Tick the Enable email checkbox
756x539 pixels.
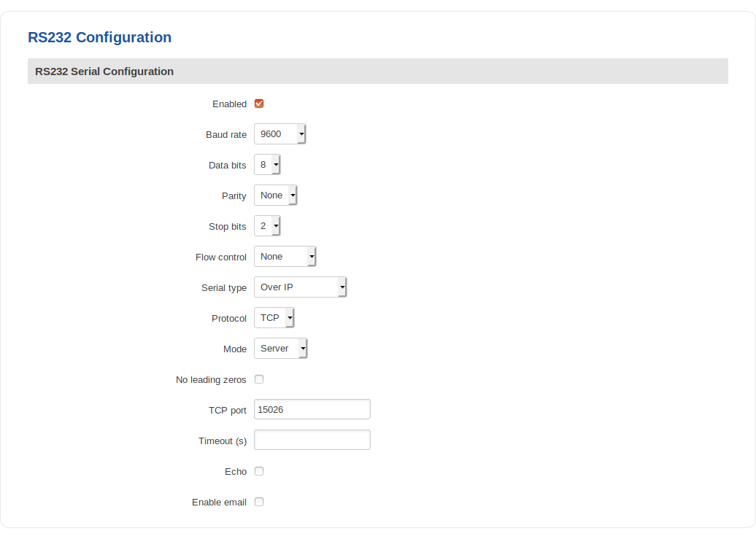[x=259, y=502]
